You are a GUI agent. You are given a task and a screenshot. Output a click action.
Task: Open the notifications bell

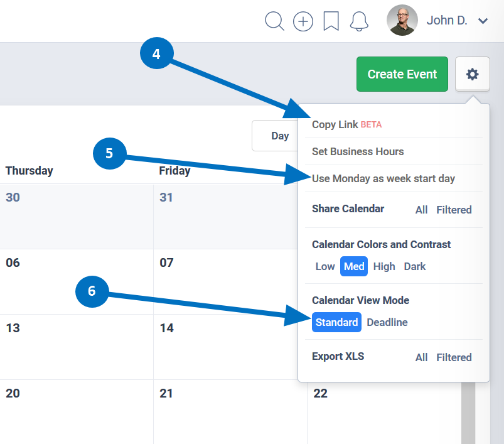tap(359, 21)
